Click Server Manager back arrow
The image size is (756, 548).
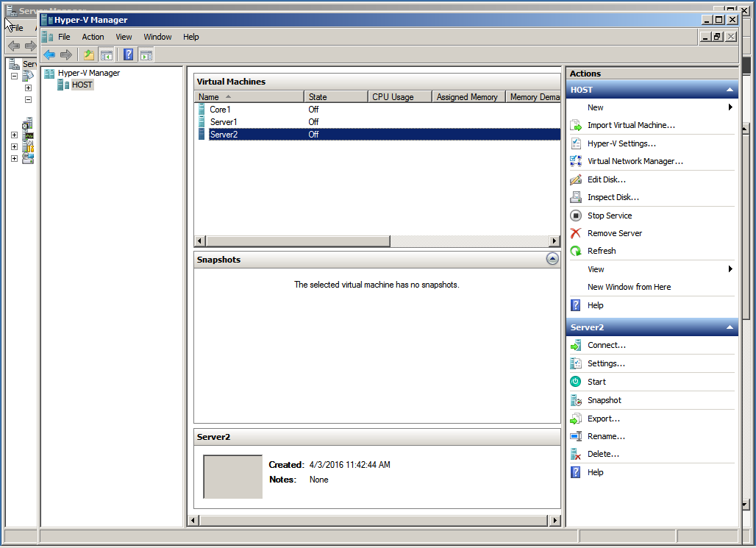tap(14, 46)
